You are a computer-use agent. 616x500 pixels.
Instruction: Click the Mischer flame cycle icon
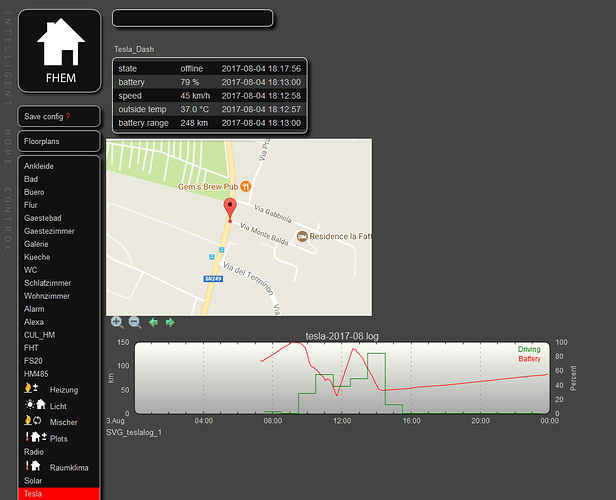(x=33, y=420)
